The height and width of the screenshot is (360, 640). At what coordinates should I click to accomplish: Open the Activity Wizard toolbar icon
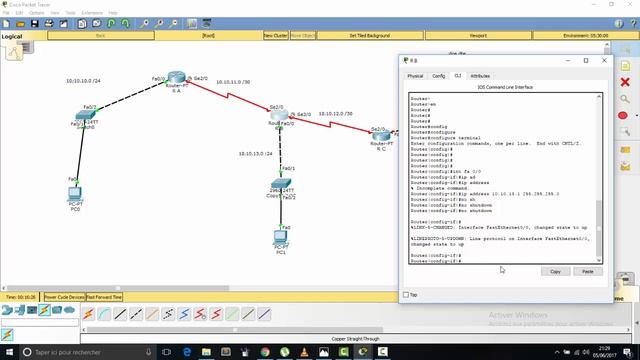[x=64, y=24]
